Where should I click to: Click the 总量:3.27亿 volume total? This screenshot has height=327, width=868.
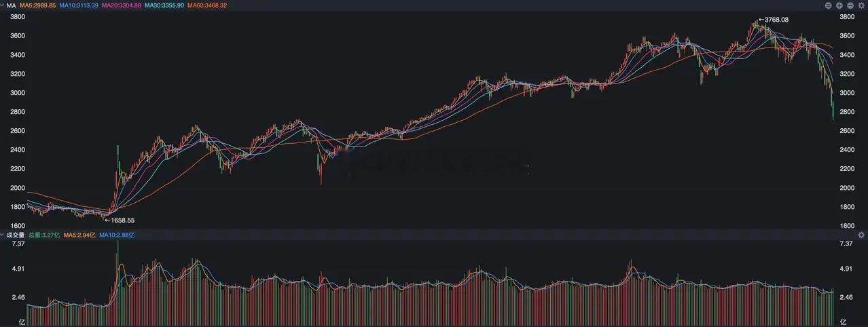44,235
